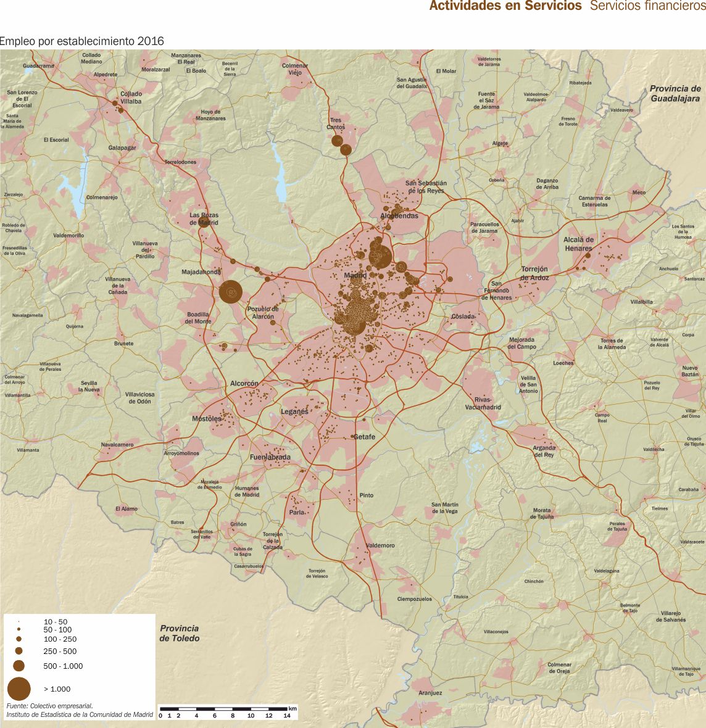Select the 'Servicios financieros' header text
706x728 pixels.
[x=647, y=6]
